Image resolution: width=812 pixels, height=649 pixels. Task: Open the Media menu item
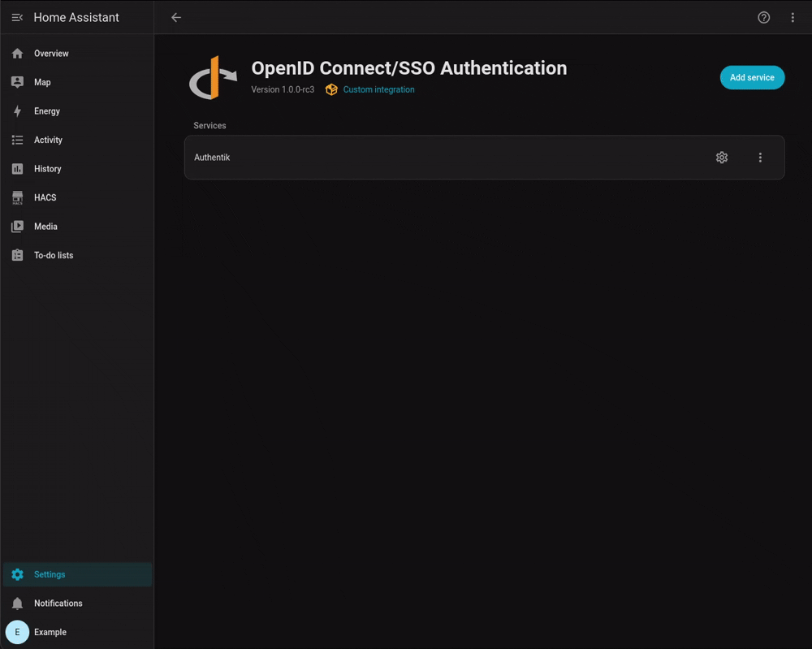click(x=78, y=227)
